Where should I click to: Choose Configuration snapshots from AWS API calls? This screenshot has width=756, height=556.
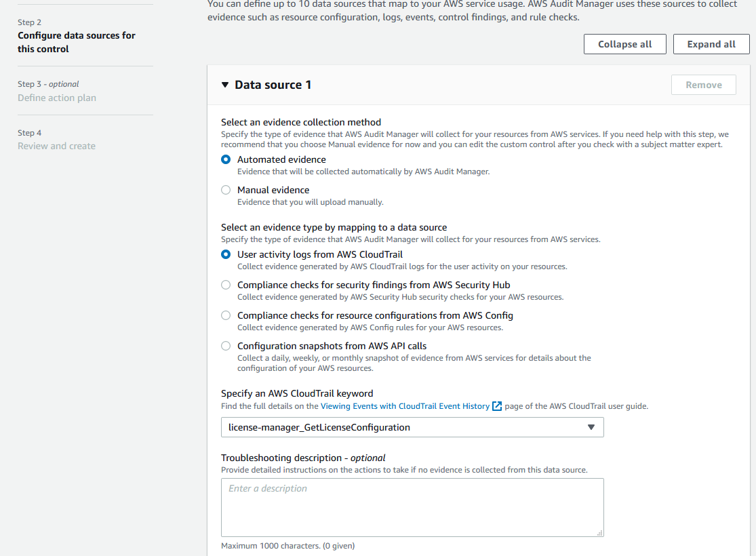[226, 346]
